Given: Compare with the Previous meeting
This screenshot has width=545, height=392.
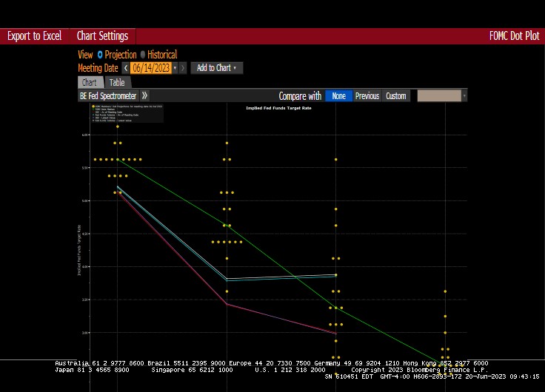Looking at the screenshot, I should point(367,96).
